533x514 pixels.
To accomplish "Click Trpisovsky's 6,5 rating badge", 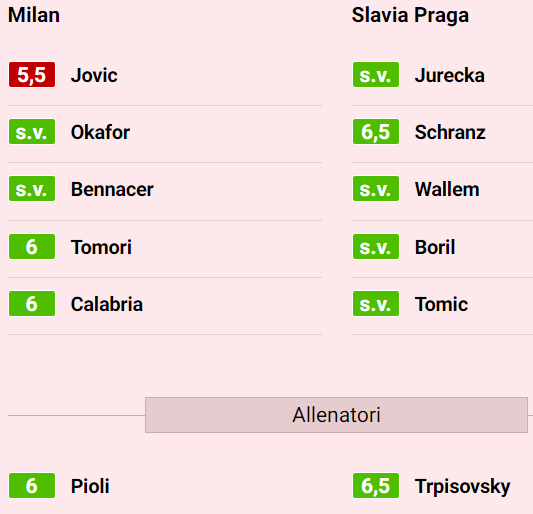I will coord(376,485).
